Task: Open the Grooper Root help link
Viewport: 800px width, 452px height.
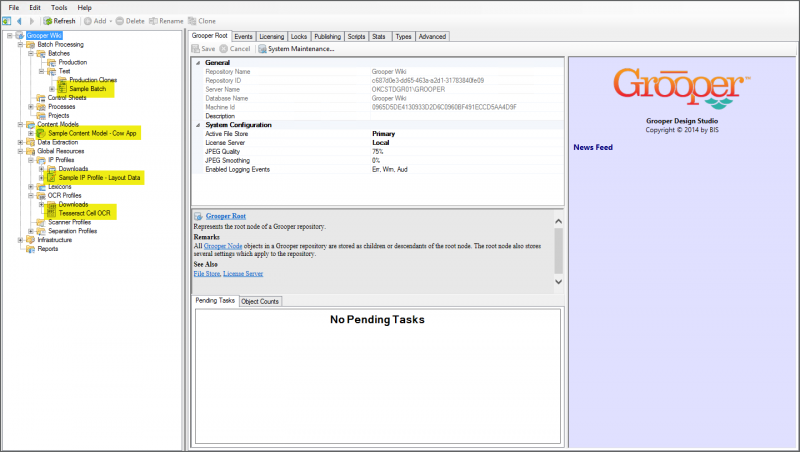Action: tap(226, 216)
